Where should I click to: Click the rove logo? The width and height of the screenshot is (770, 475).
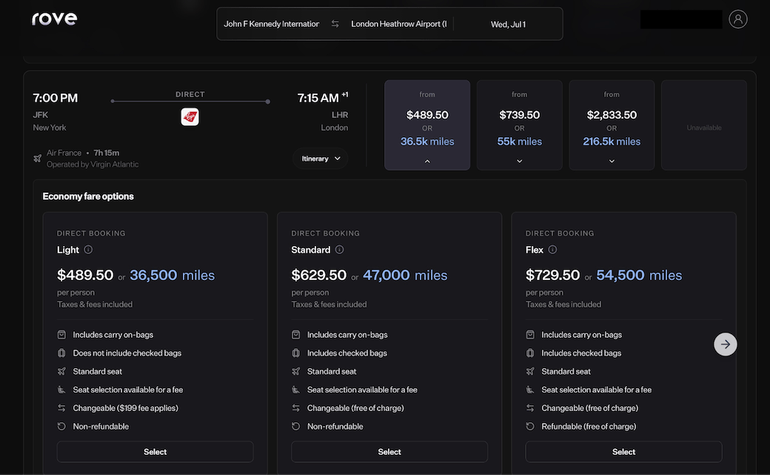click(x=54, y=19)
